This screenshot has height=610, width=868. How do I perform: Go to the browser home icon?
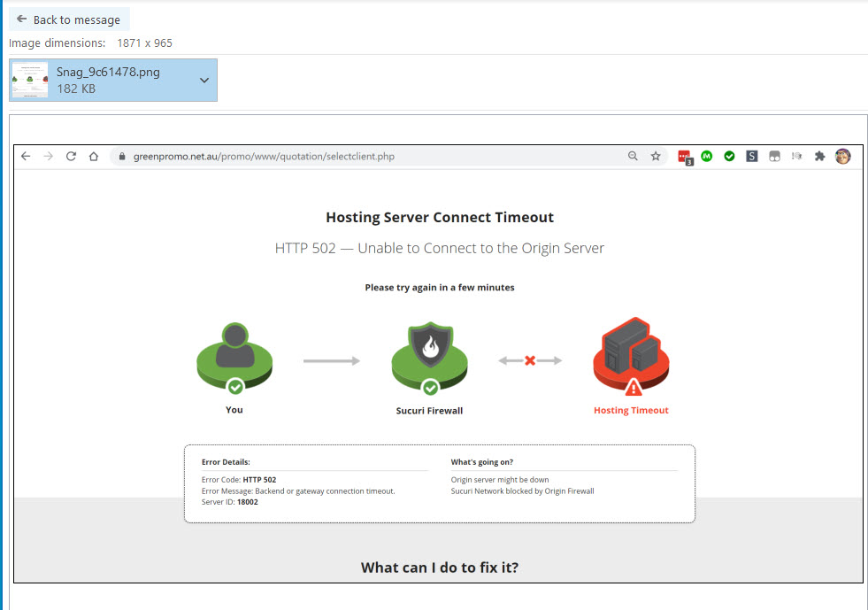click(93, 157)
